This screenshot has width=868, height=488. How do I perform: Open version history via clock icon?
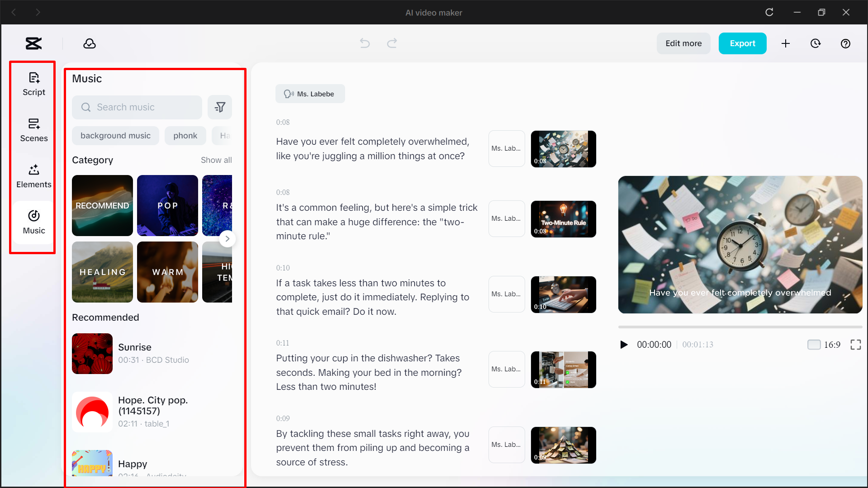[816, 43]
